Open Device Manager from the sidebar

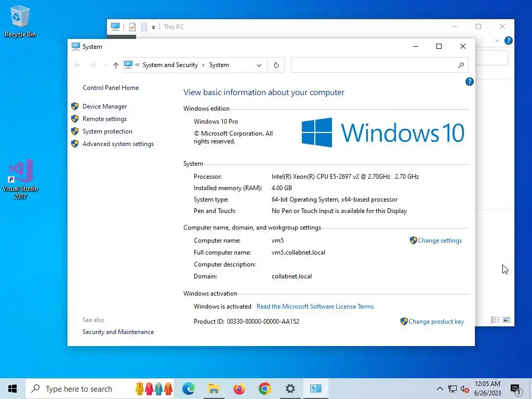tap(104, 107)
